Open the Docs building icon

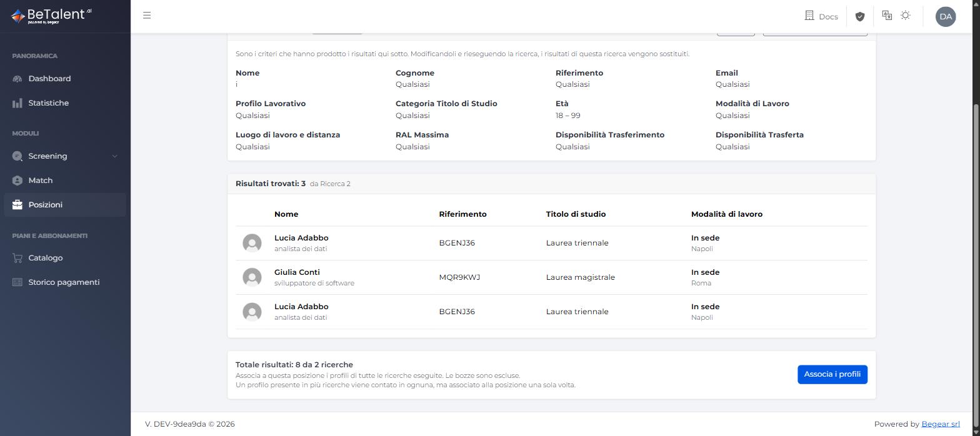click(809, 16)
